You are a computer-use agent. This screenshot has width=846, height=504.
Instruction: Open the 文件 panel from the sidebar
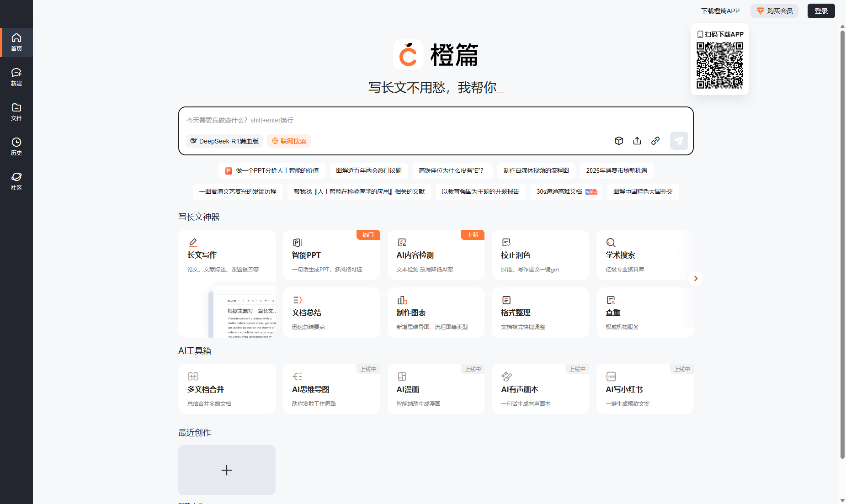pyautogui.click(x=16, y=111)
